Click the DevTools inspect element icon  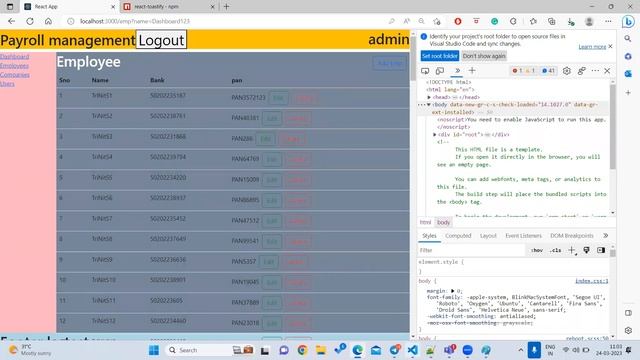425,71
